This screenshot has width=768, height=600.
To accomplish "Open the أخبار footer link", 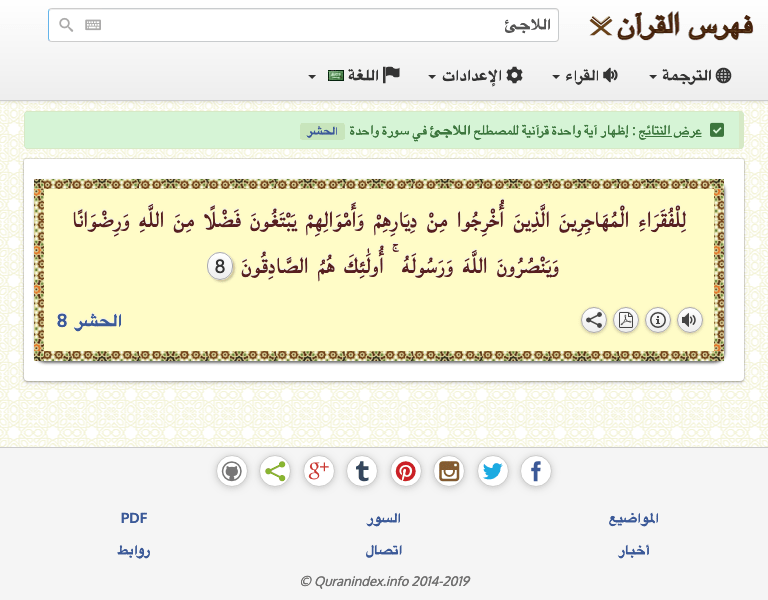I will click(x=633, y=551).
